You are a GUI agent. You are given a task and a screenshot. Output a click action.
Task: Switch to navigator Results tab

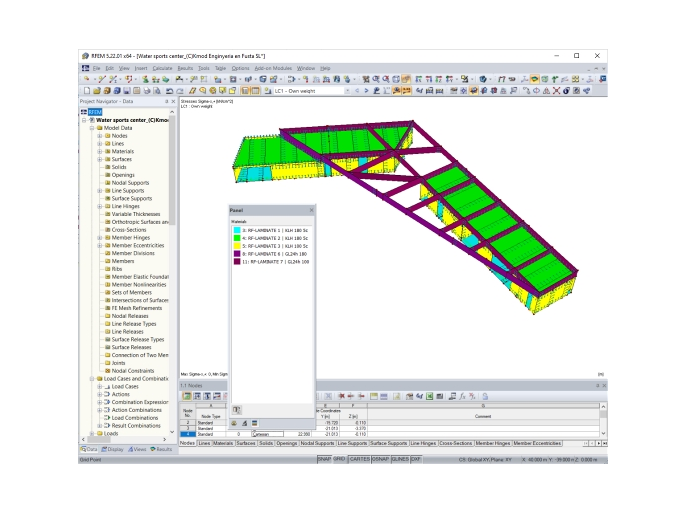[161, 449]
